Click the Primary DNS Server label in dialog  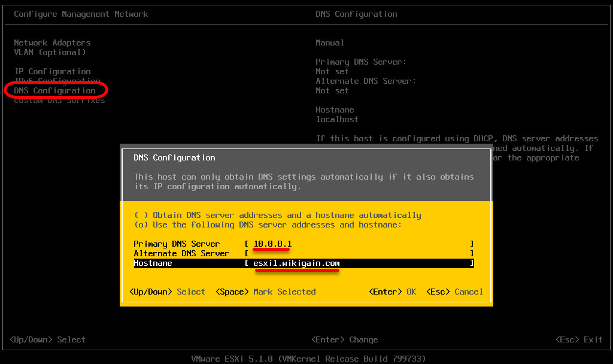[x=177, y=244]
